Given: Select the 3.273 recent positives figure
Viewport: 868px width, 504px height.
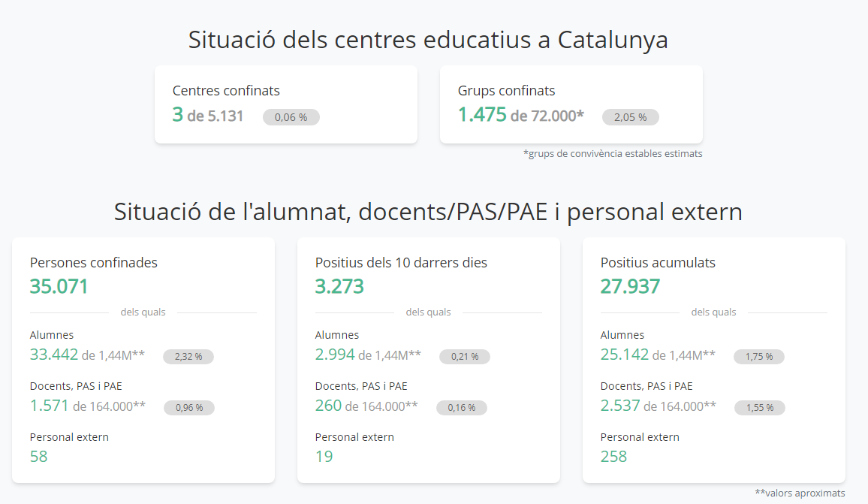Looking at the screenshot, I should (x=339, y=286).
